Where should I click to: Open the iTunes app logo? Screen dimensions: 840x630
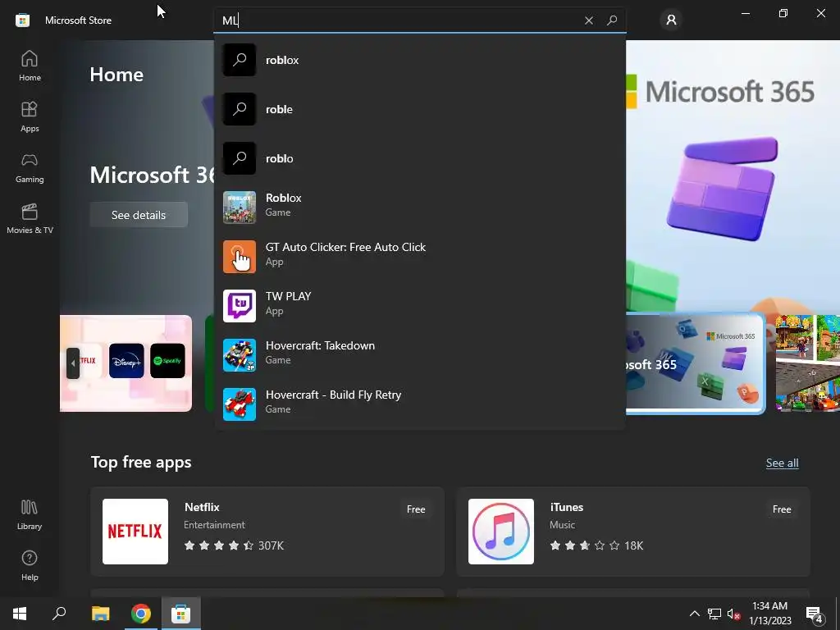coord(501,532)
